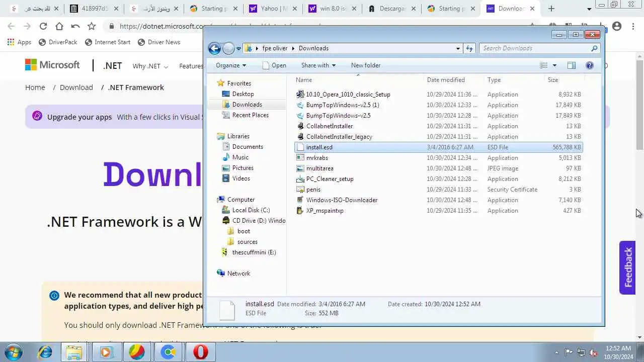The height and width of the screenshot is (362, 644).
Task: Open the Organize menu
Action: click(x=231, y=65)
